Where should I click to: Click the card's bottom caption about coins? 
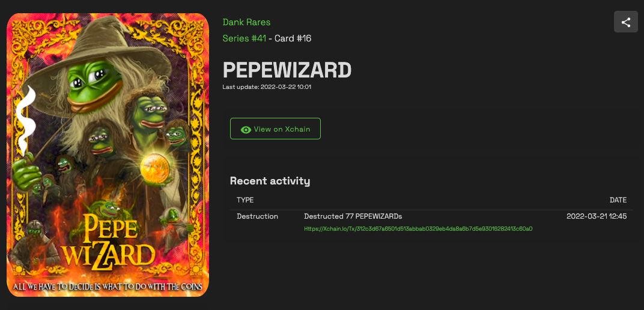click(x=108, y=286)
